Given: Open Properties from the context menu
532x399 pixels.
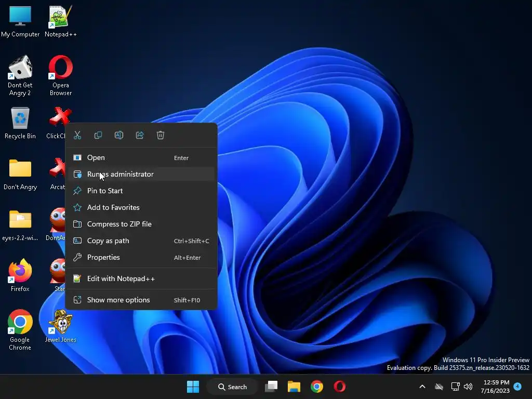Looking at the screenshot, I should click(x=141, y=257).
